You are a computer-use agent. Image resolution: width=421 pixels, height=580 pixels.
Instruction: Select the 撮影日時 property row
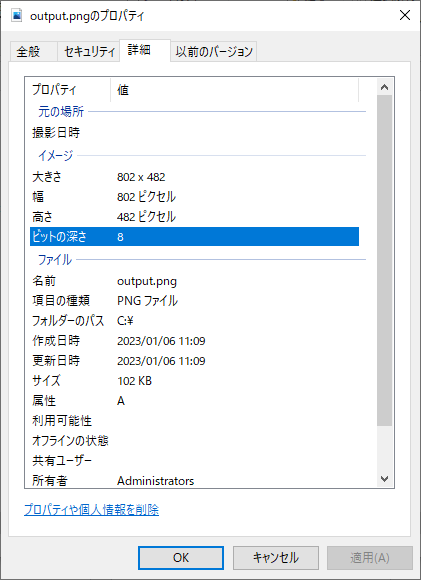(194, 132)
